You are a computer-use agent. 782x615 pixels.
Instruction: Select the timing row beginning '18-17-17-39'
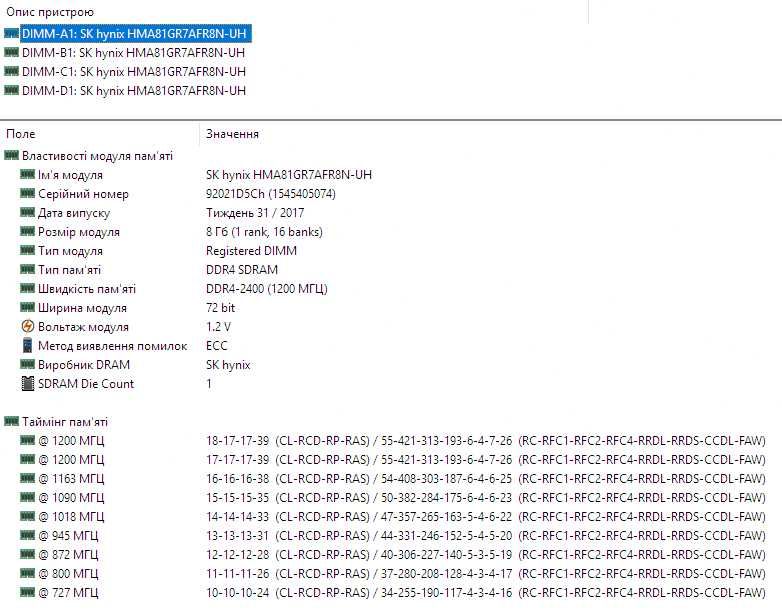tap(486, 441)
